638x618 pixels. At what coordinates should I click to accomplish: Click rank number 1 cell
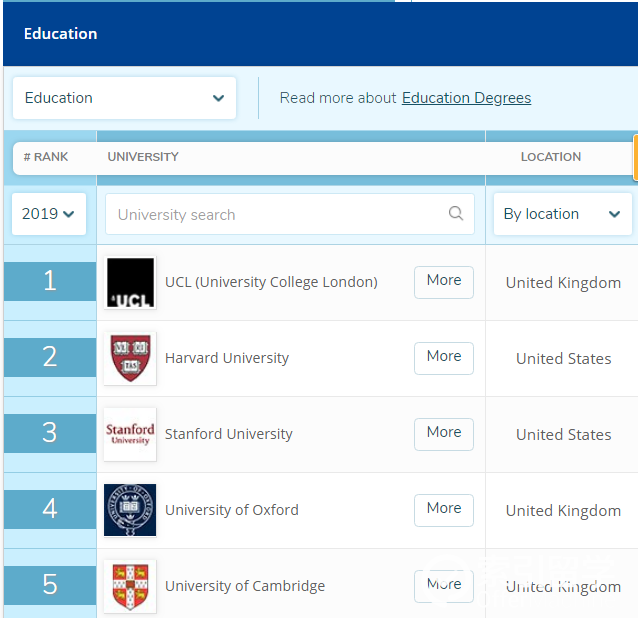pos(50,281)
